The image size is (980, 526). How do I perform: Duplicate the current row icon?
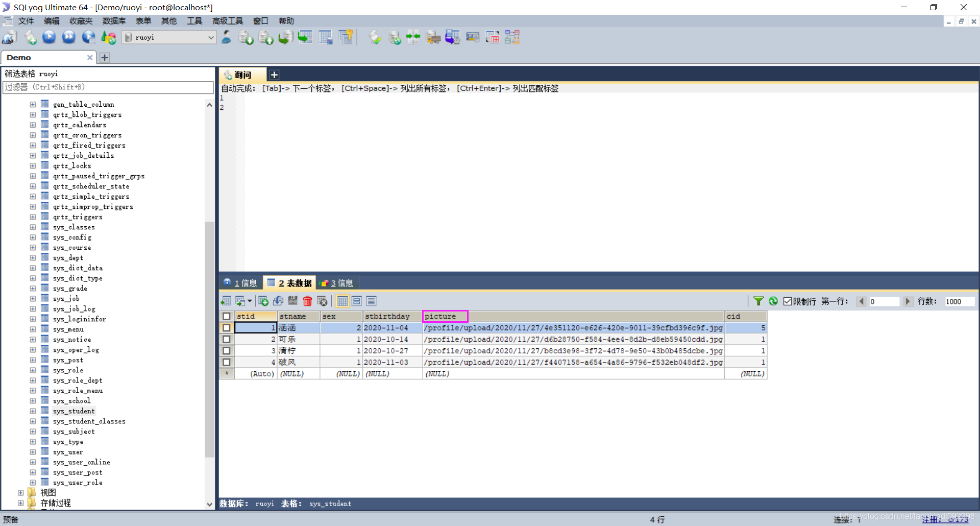[278, 301]
